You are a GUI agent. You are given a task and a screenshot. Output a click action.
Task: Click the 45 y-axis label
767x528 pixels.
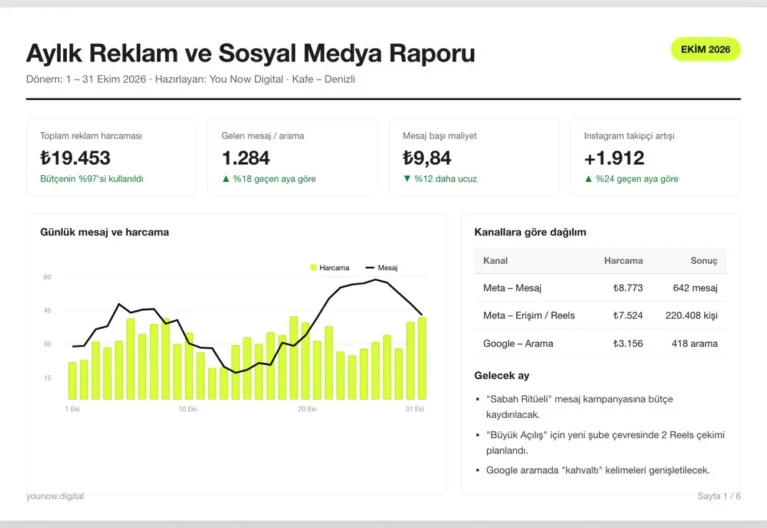point(47,310)
